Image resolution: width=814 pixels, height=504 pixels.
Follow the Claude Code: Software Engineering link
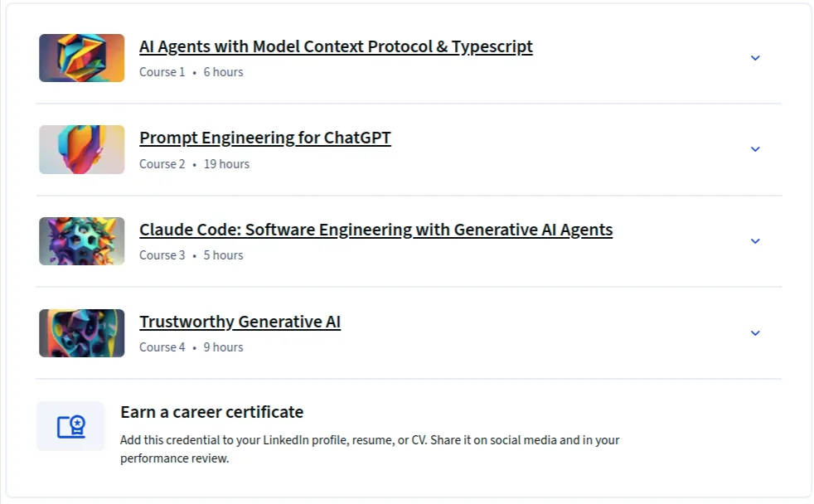[x=376, y=230]
